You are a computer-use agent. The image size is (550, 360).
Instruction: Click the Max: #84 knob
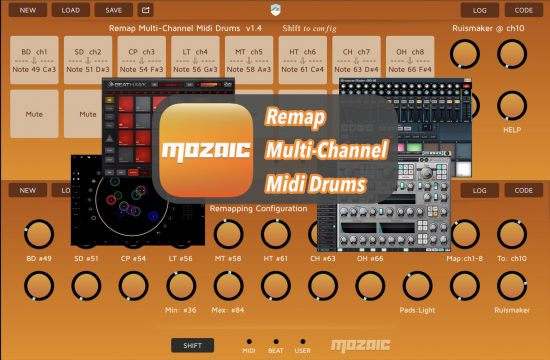(x=228, y=286)
